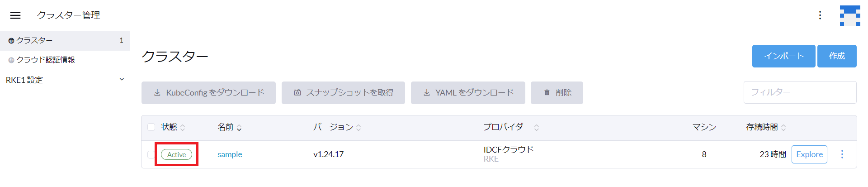The height and width of the screenshot is (187, 868).
Task: Click スナップショットを取得 camera button
Action: (x=343, y=93)
